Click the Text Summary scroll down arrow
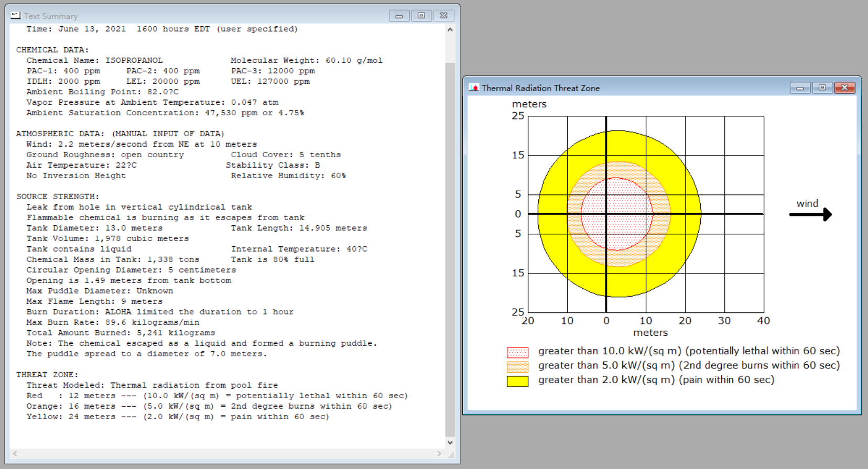Image resolution: width=868 pixels, height=469 pixels. [450, 442]
